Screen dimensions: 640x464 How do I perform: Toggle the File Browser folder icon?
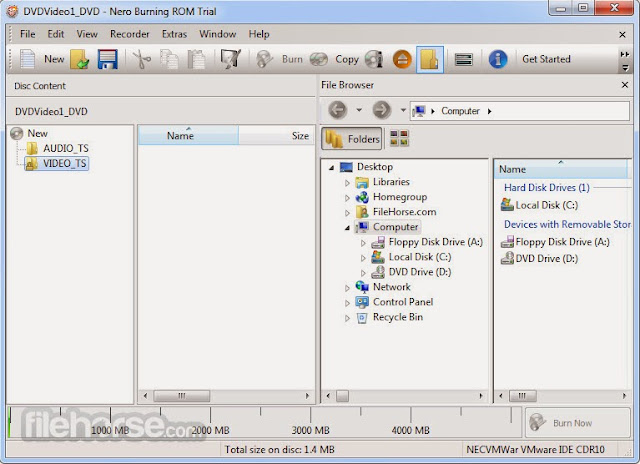click(x=430, y=59)
